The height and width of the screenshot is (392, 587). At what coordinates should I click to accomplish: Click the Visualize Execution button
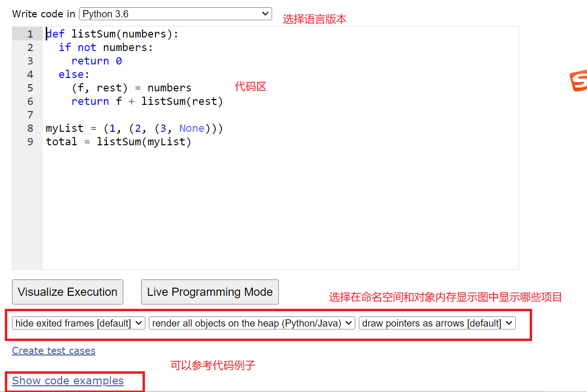coord(67,291)
